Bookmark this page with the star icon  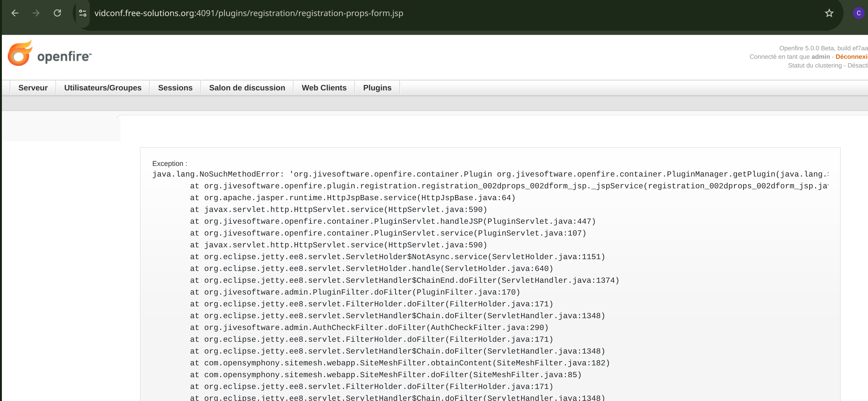(x=829, y=13)
